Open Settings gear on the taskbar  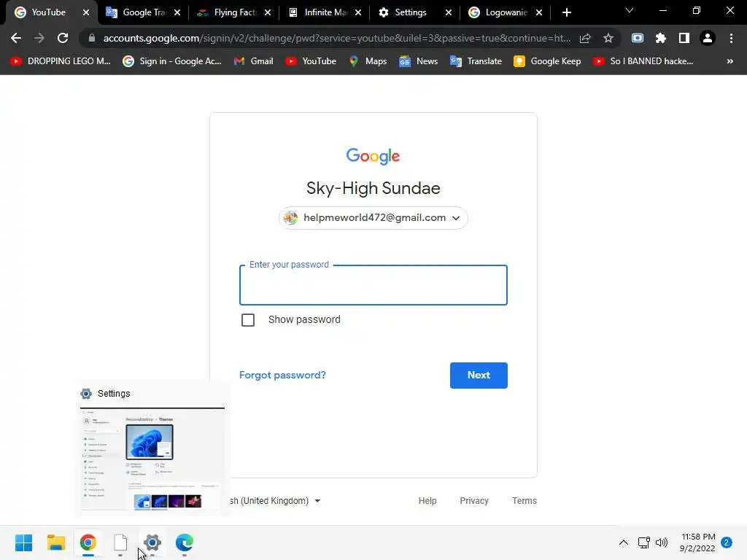click(x=152, y=542)
